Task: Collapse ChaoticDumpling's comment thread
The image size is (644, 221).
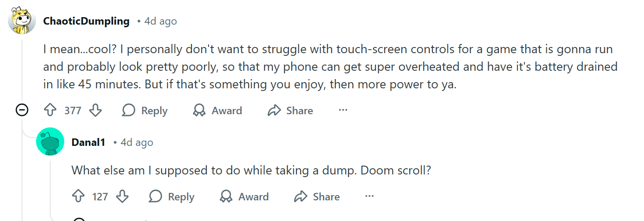Action: coord(22,110)
